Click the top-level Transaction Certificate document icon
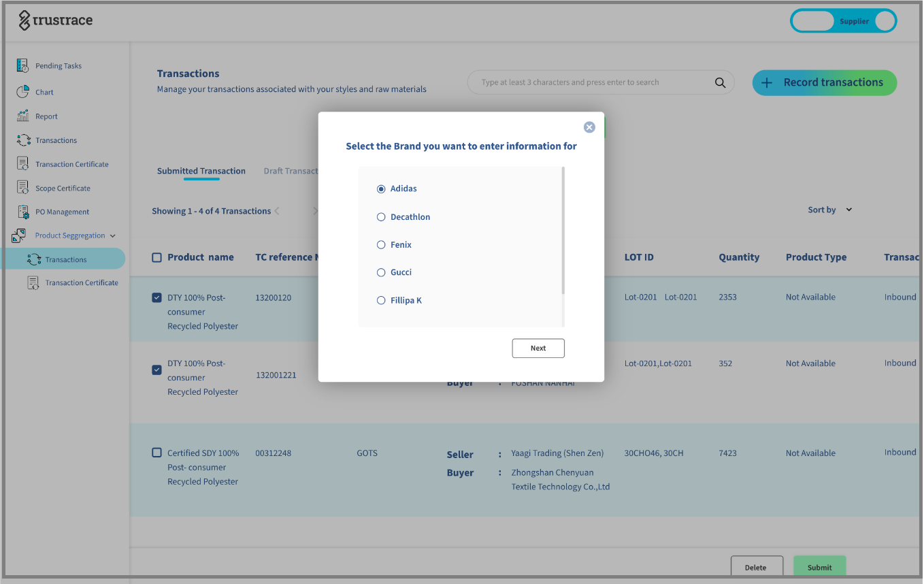Screen dimensions: 924x584 click(23, 163)
